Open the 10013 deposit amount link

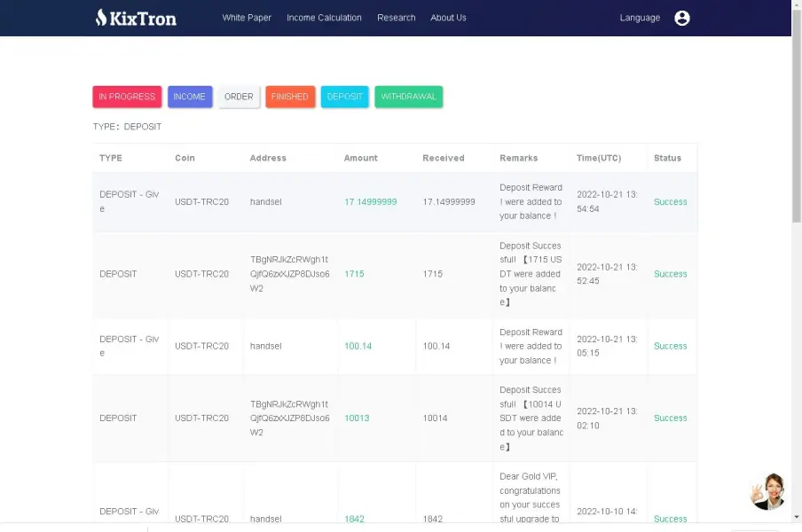(357, 418)
